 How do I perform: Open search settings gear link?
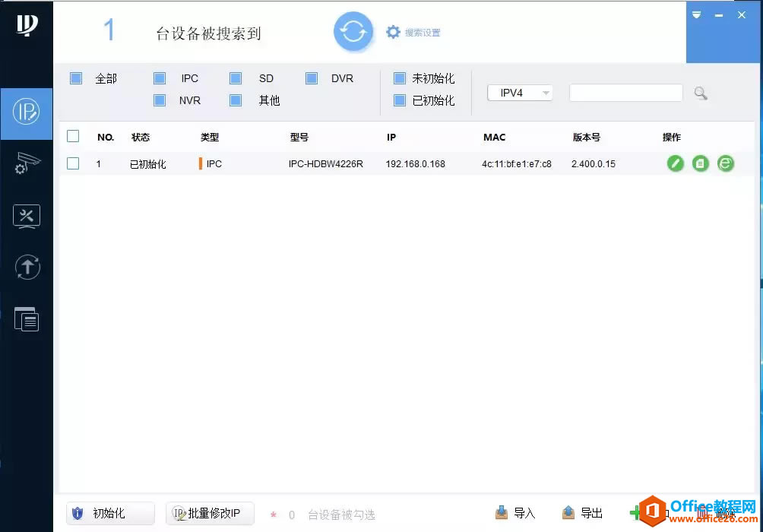(413, 33)
